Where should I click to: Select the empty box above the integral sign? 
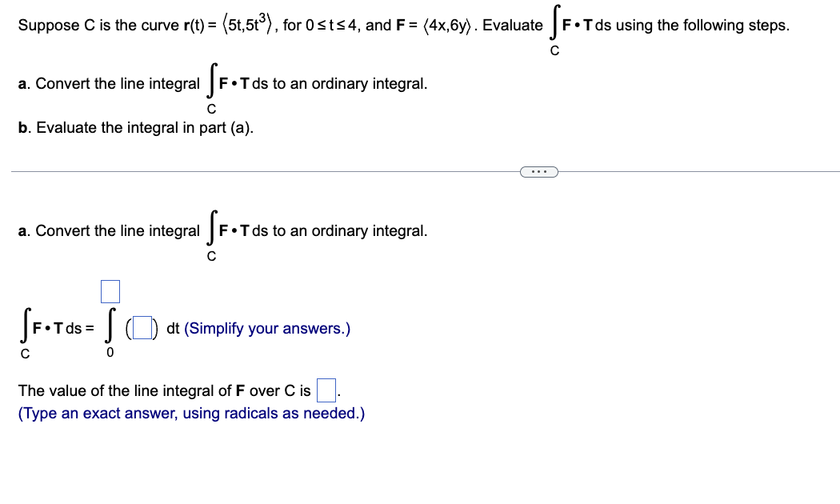[110, 291]
